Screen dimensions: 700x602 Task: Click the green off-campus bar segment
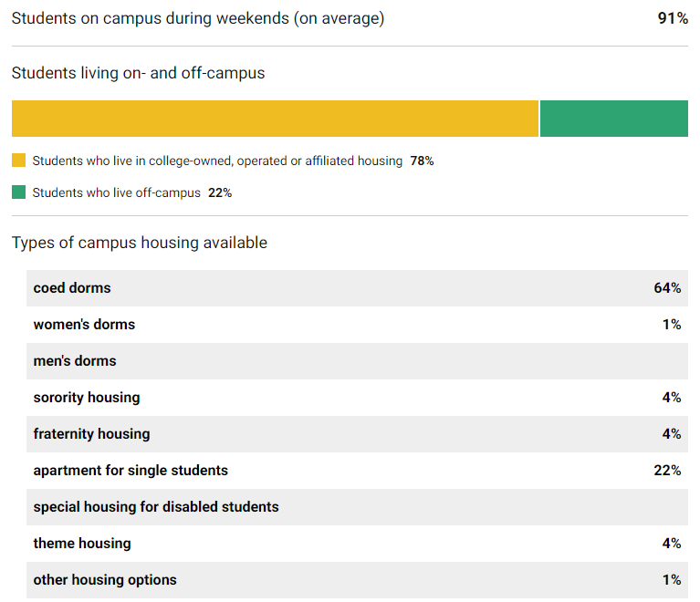[613, 119]
